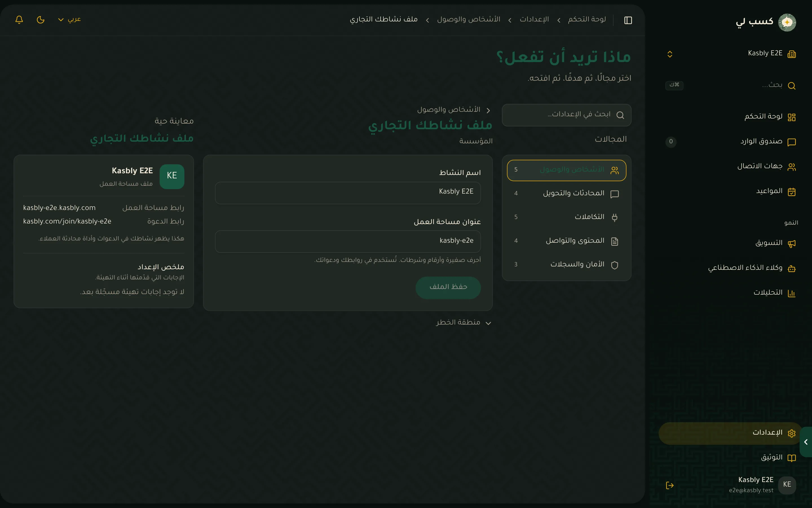This screenshot has width=812, height=508.
Task: Click the people icon in the الأشخاص والوصول row
Action: click(x=614, y=170)
